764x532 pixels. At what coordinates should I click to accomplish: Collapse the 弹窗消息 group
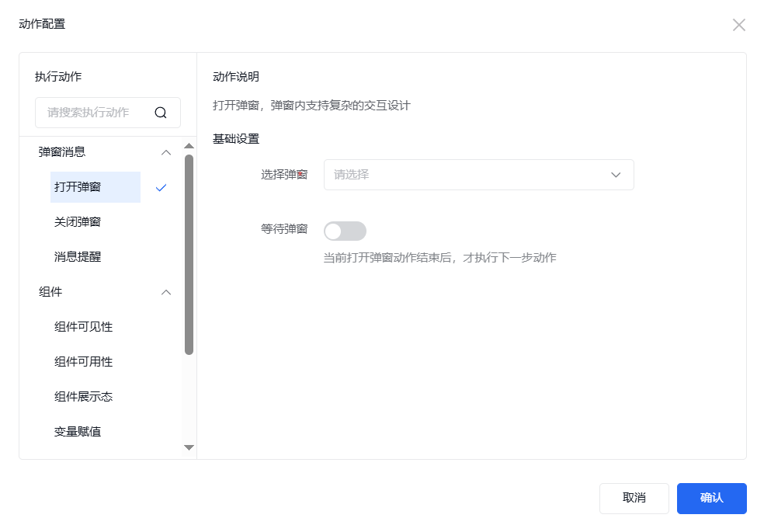coord(165,152)
